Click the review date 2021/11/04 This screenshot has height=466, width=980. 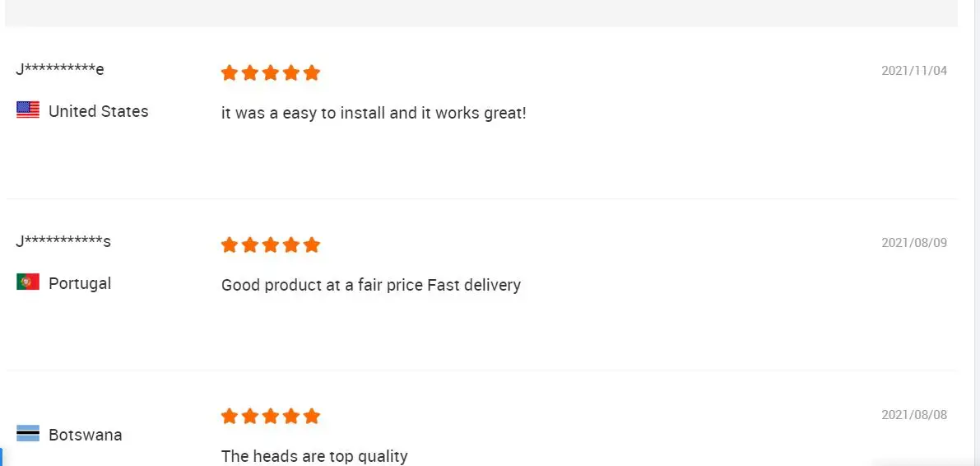(914, 71)
